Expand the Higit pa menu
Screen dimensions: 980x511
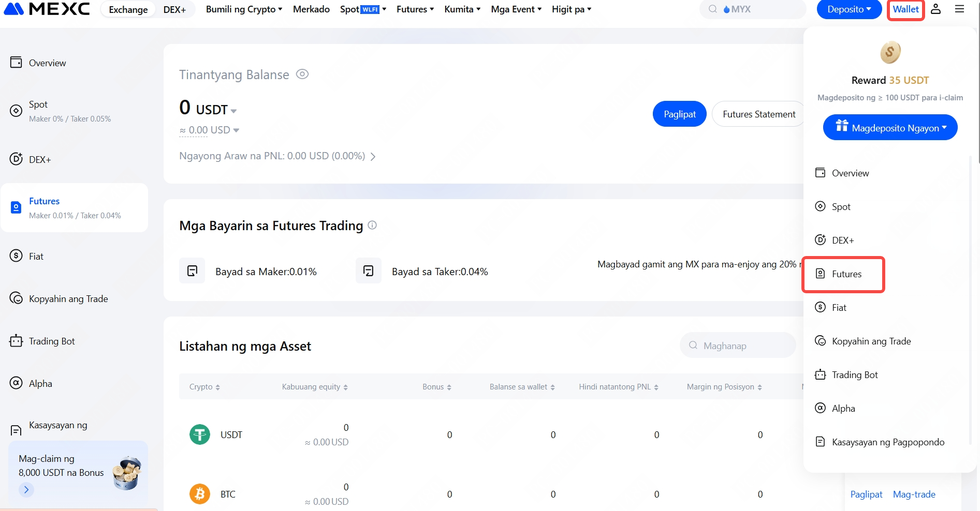(x=571, y=9)
